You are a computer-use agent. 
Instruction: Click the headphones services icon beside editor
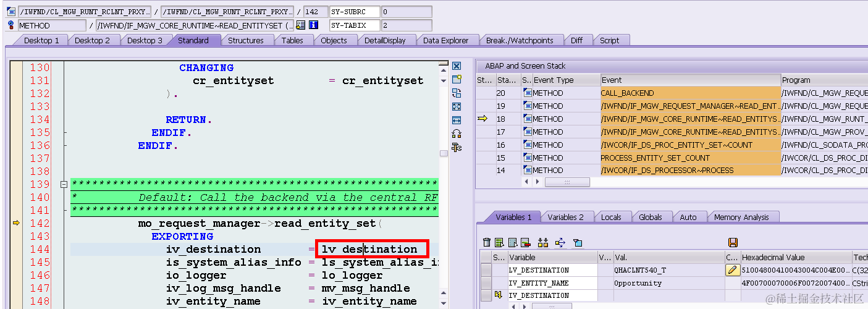tap(457, 133)
